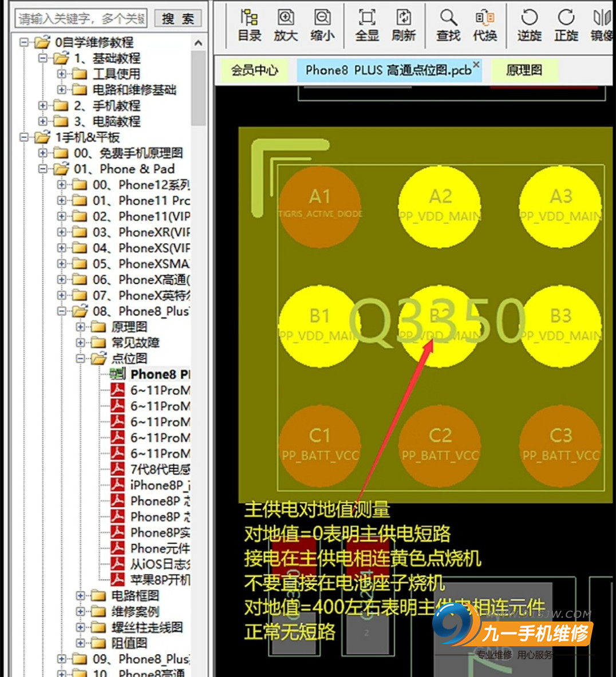Open the Phone元件 PDF file
The height and width of the screenshot is (677, 616).
[151, 548]
